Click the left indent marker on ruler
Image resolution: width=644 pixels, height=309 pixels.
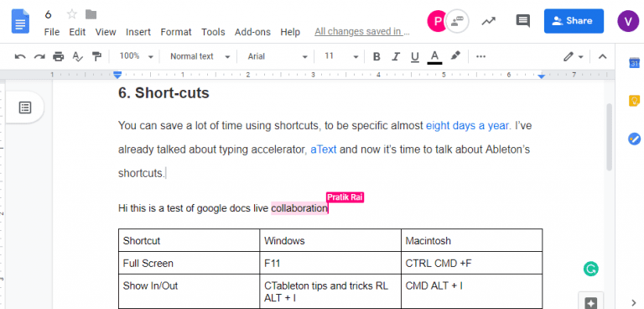[x=117, y=75]
